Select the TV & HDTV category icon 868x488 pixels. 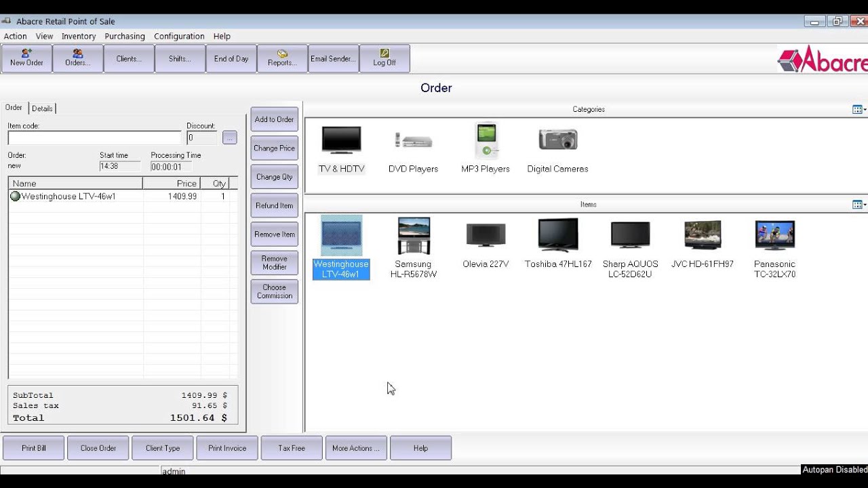[x=342, y=149]
